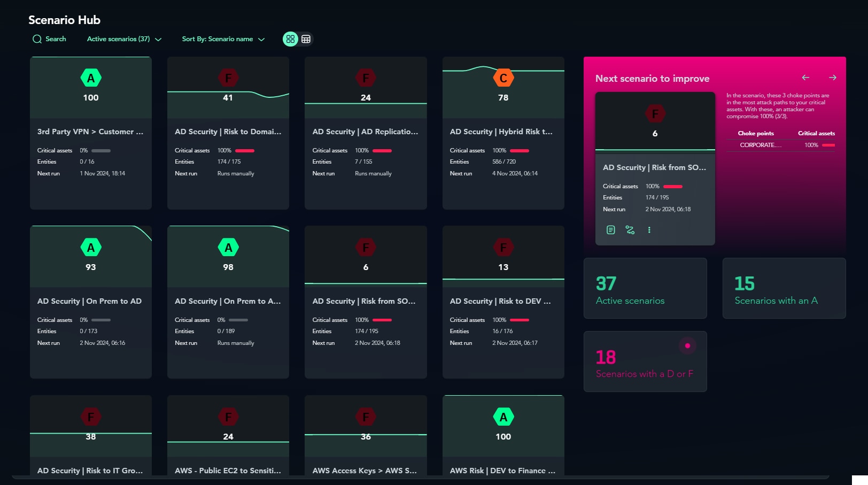Click CORPORATE choke point critical assets bar
Viewport: 868px width, 485px height.
click(828, 145)
